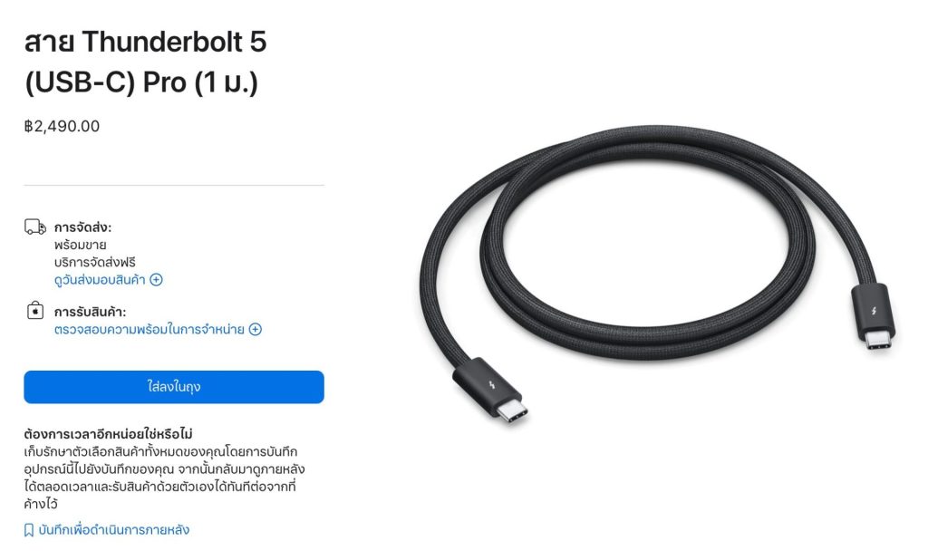The image size is (928, 560).
Task: Click the บริการจัดส่งฟรี free shipping text
Action: [94, 262]
